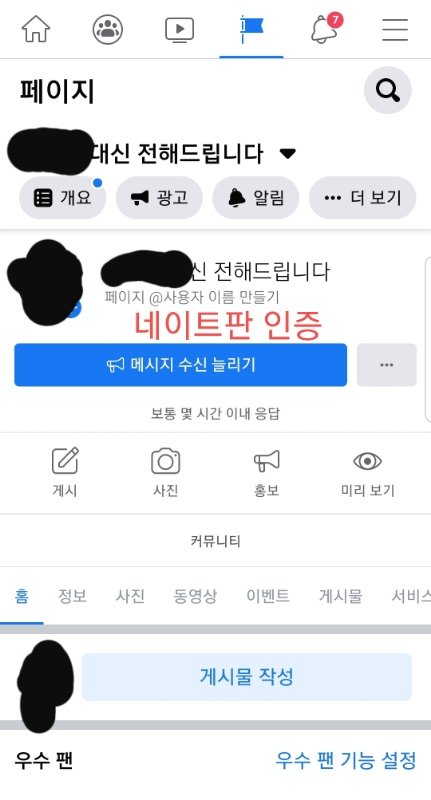Select the Pages flag icon
Image resolution: width=431 pixels, height=800 pixels.
pos(251,29)
